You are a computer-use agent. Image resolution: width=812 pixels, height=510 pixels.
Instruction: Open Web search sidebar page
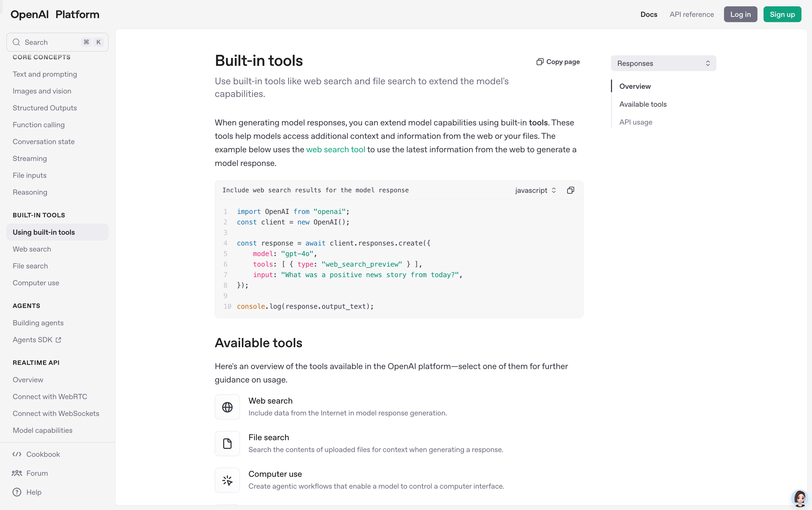point(32,249)
